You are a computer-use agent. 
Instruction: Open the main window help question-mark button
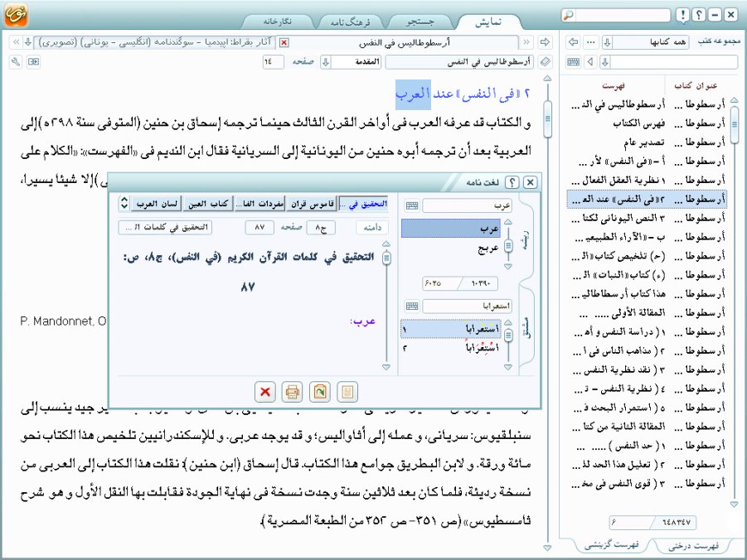(698, 15)
